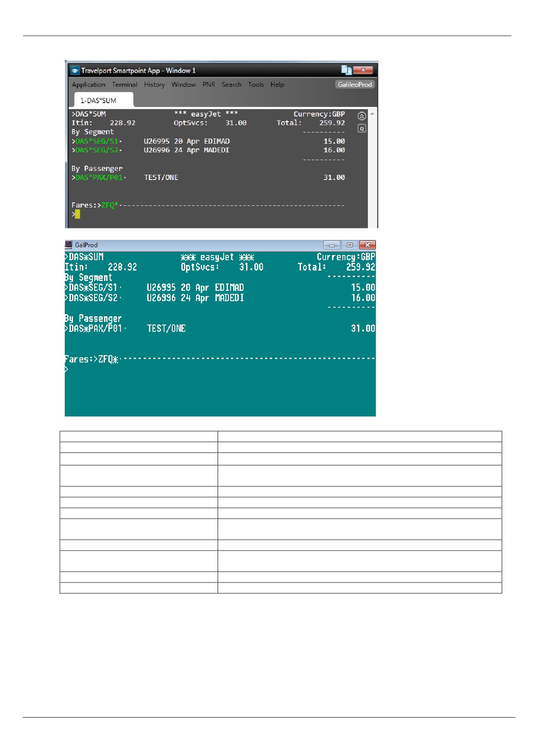Image resolution: width=535 pixels, height=756 pixels.
Task: Click the scroll-up arrow of Smartpoint scrollbar
Action: coord(372,114)
